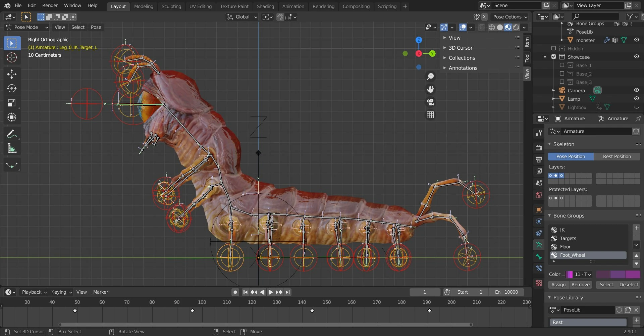This screenshot has height=336, width=644.
Task: Hide the monster object with its eye toggle
Action: [x=636, y=40]
